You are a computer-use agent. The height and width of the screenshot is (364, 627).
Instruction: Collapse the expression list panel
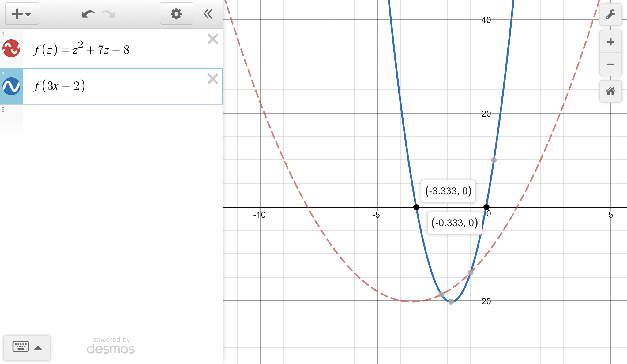tap(208, 14)
